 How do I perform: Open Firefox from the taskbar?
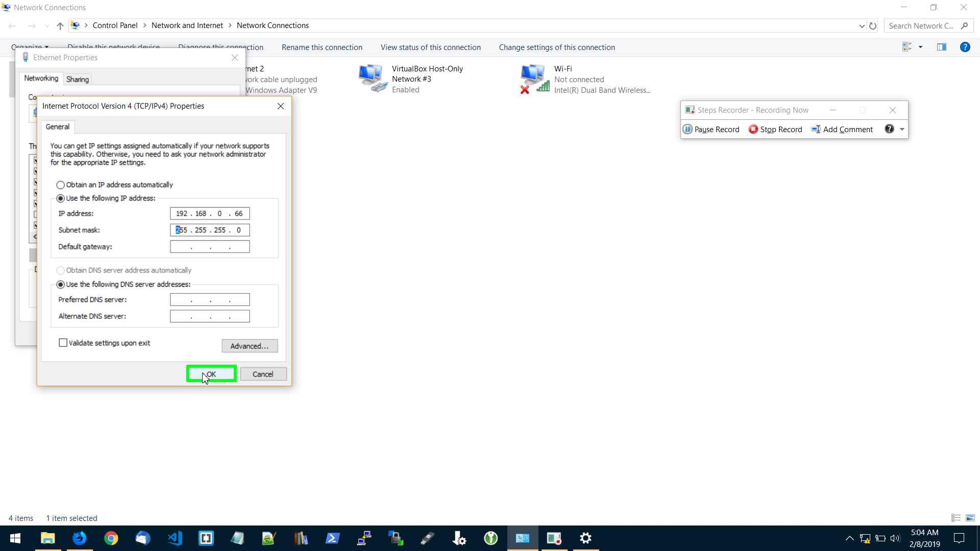coord(80,538)
